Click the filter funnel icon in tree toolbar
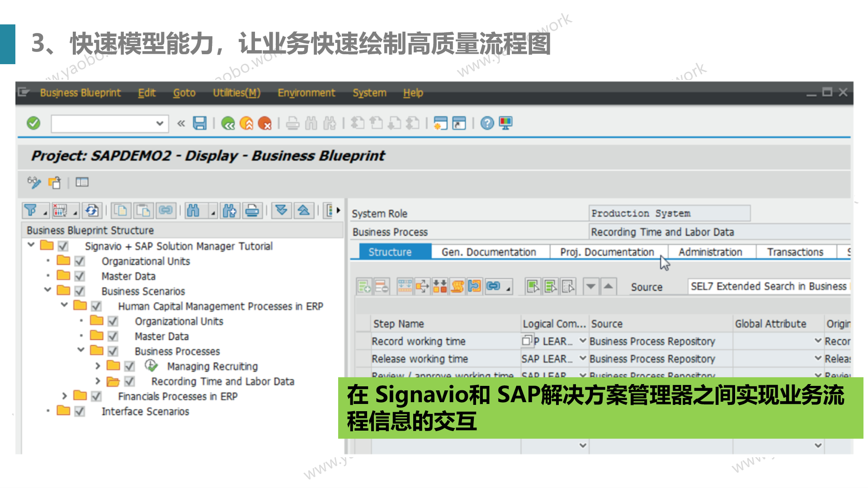Screen dimensions: 868x488 (31, 211)
